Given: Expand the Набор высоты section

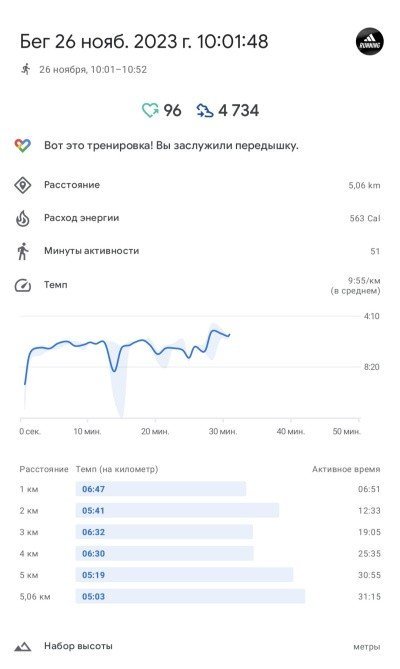Looking at the screenshot, I should [x=197, y=647].
